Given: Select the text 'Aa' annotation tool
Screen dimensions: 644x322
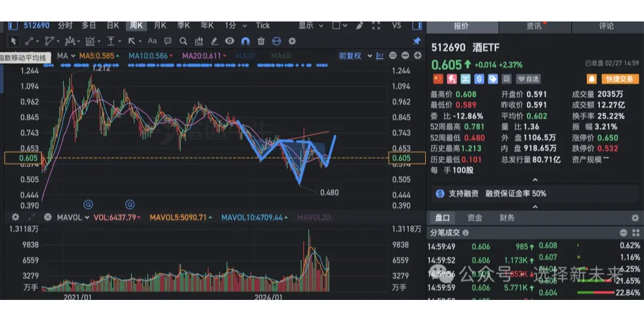Looking at the screenshot, I should [x=153, y=41].
